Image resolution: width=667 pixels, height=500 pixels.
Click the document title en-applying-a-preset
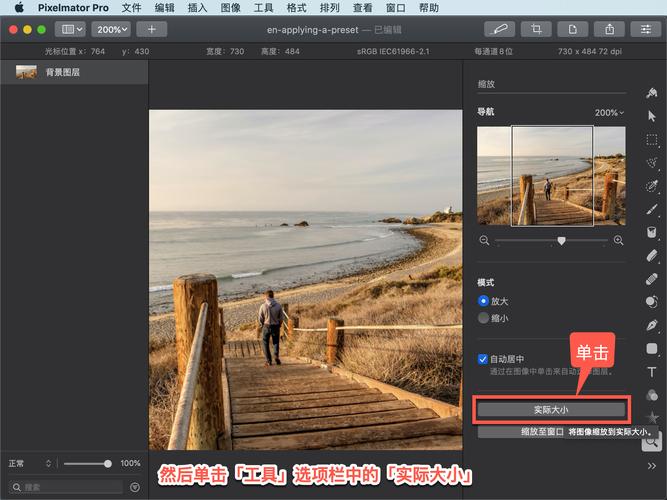[313, 30]
